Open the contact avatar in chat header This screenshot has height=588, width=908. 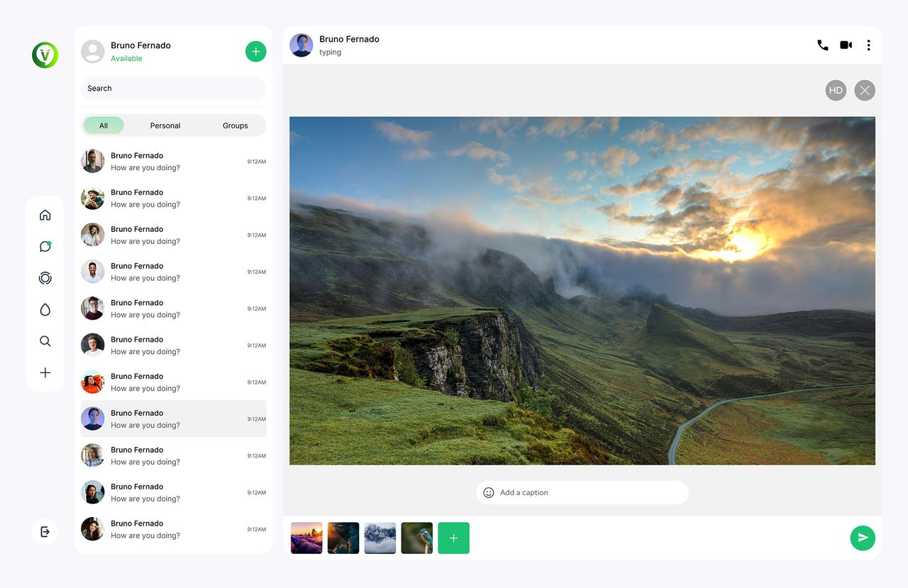point(301,45)
